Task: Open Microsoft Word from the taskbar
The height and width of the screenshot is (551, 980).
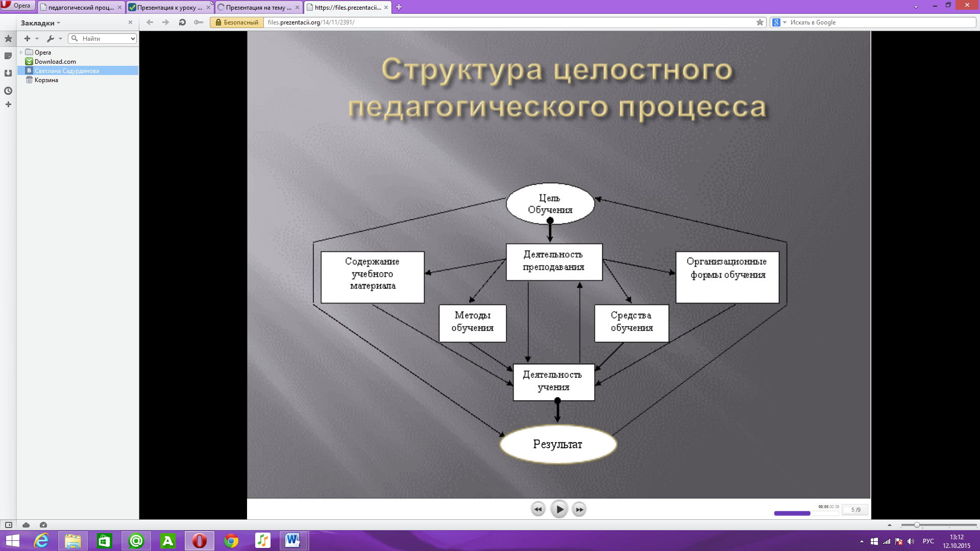Action: click(x=293, y=541)
